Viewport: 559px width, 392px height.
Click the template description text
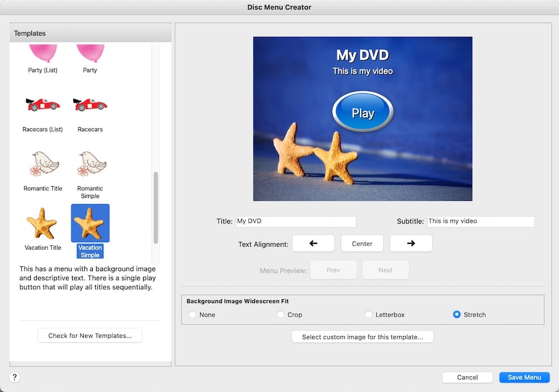coord(88,278)
